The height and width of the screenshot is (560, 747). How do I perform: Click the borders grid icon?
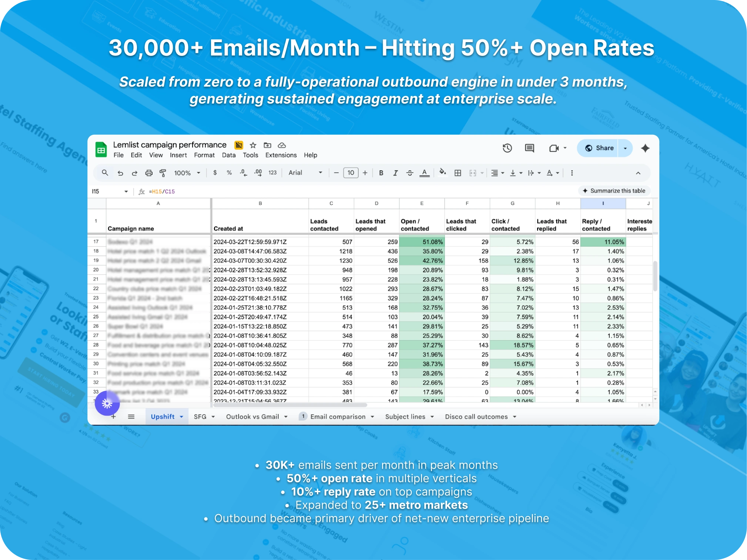coord(458,173)
